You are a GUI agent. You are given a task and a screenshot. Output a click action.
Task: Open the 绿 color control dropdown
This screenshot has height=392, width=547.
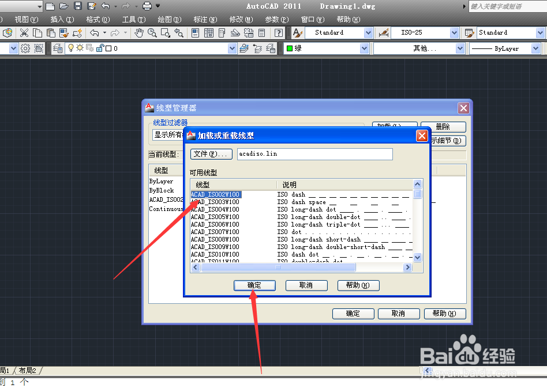pyautogui.click(x=364, y=48)
